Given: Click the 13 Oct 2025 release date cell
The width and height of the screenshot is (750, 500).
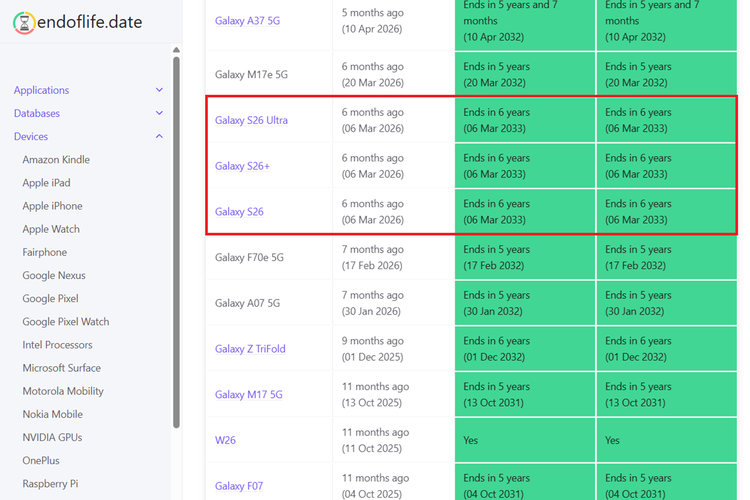Looking at the screenshot, I should point(394,394).
